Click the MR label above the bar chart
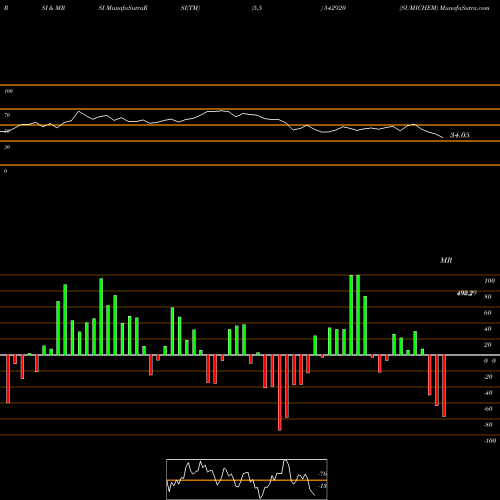Viewport: 500px width, 500px height. [446, 260]
